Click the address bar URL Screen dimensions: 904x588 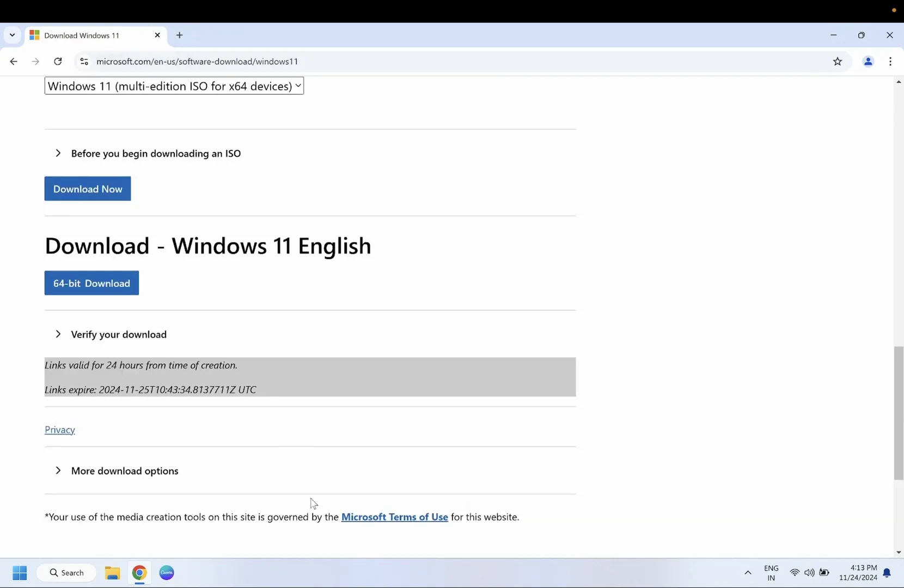click(x=197, y=62)
